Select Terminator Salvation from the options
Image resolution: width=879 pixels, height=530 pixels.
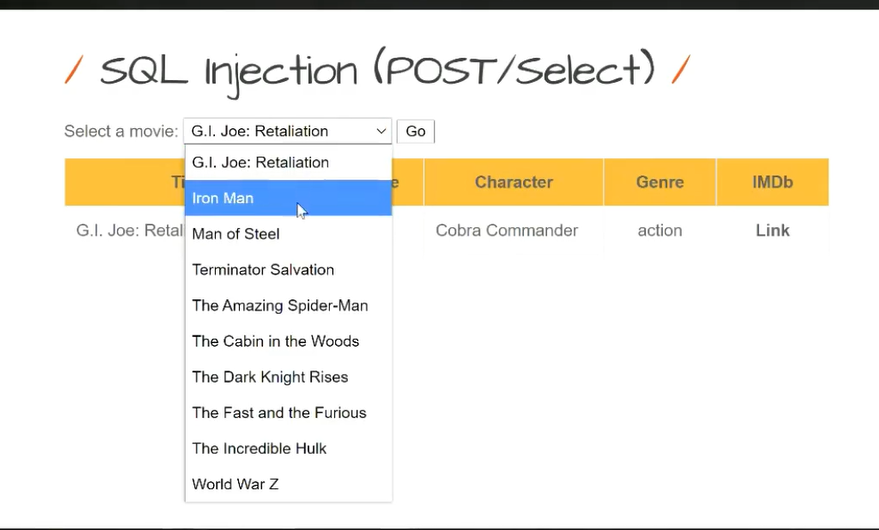(263, 270)
